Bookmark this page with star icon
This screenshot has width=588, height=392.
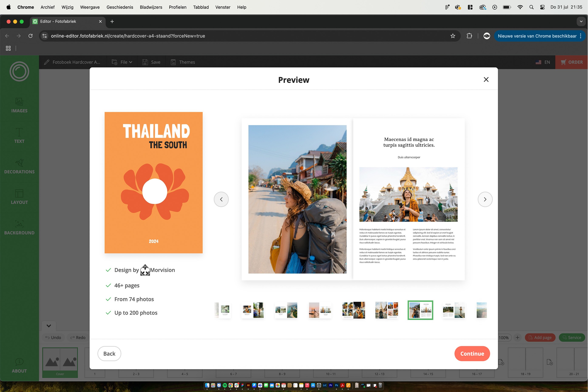point(452,36)
